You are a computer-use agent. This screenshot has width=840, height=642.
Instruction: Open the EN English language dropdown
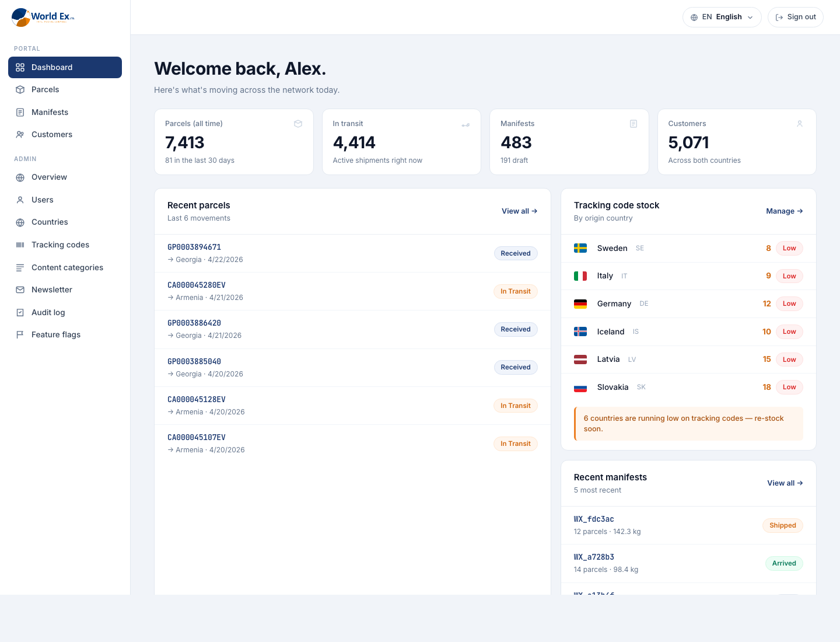(722, 18)
